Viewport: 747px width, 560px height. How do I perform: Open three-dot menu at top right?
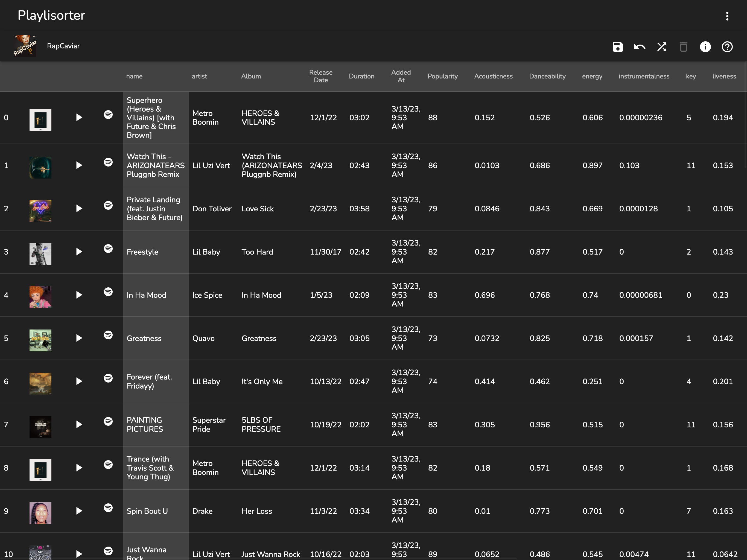tap(727, 16)
